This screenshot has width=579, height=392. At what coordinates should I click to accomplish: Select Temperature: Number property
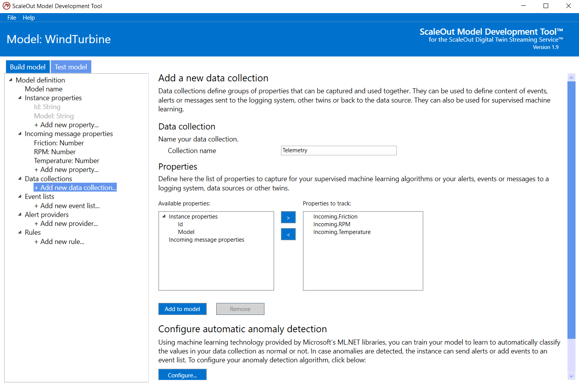tap(67, 161)
